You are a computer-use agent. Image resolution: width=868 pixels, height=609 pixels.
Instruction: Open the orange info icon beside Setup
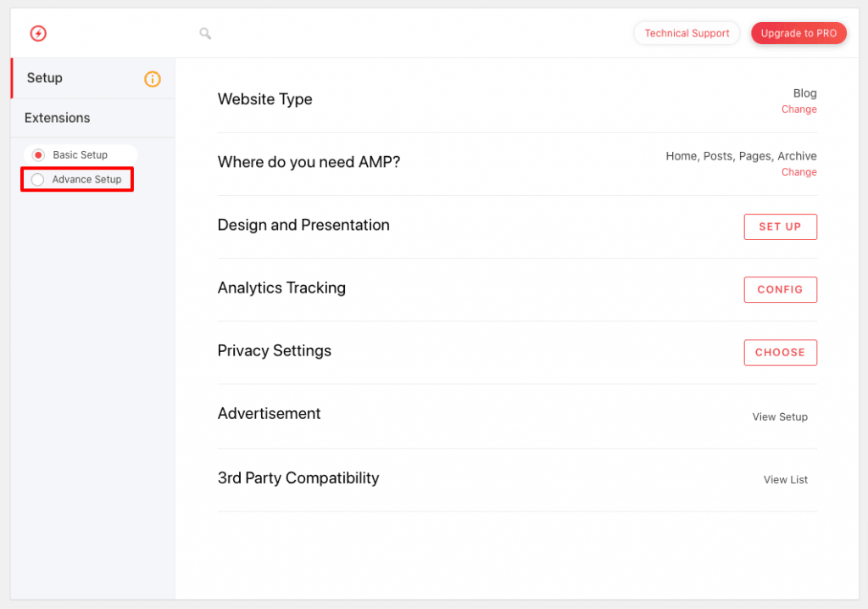[153, 79]
